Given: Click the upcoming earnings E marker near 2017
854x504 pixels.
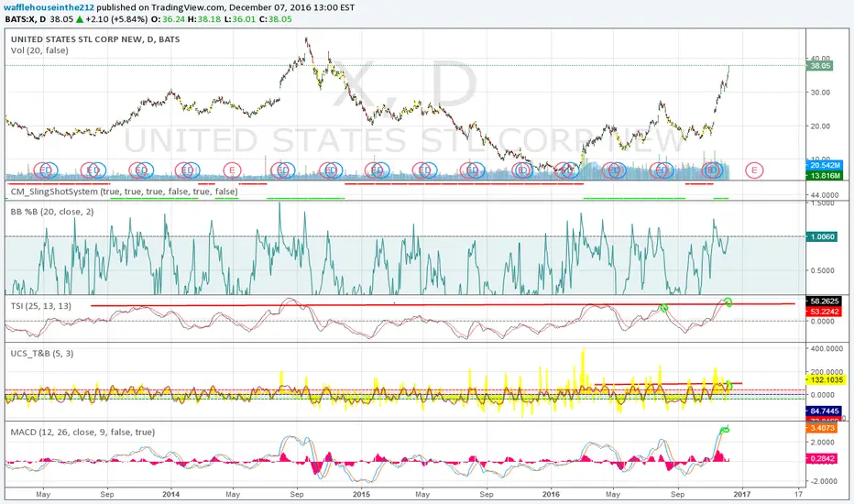Looking at the screenshot, I should click(754, 170).
